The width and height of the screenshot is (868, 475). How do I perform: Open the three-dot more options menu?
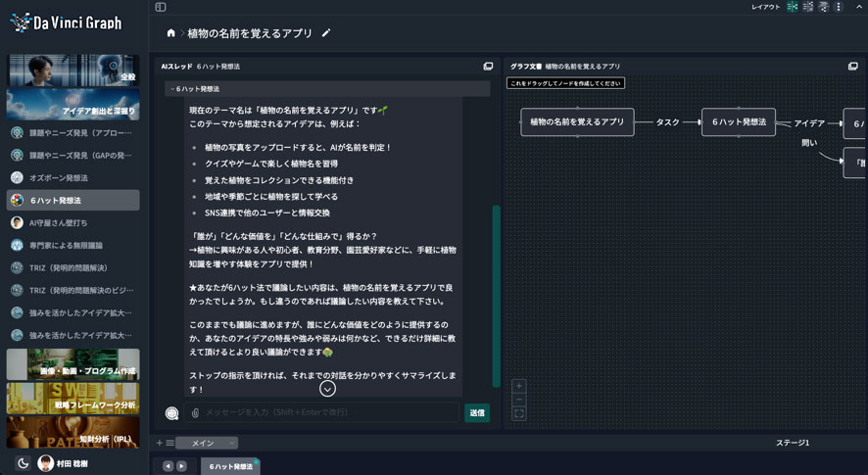click(x=840, y=7)
